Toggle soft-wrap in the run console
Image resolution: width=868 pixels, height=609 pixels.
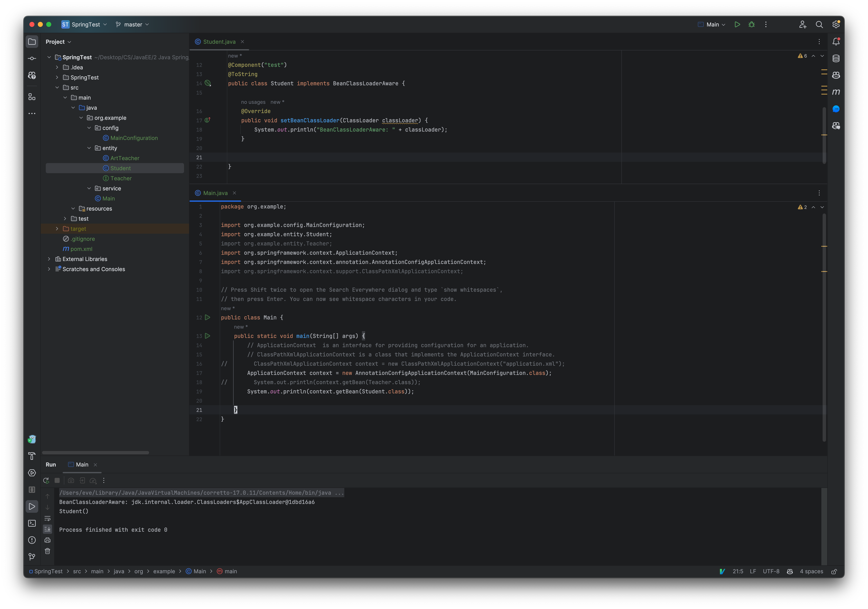point(48,518)
